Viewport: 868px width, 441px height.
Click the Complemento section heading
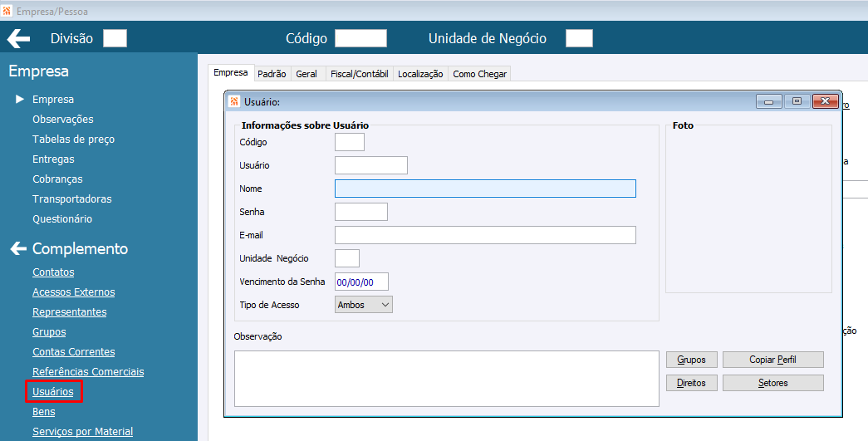click(80, 249)
